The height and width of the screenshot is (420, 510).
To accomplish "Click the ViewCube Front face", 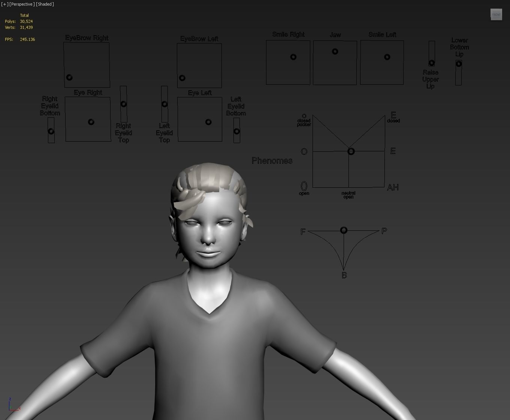I will pos(496,15).
